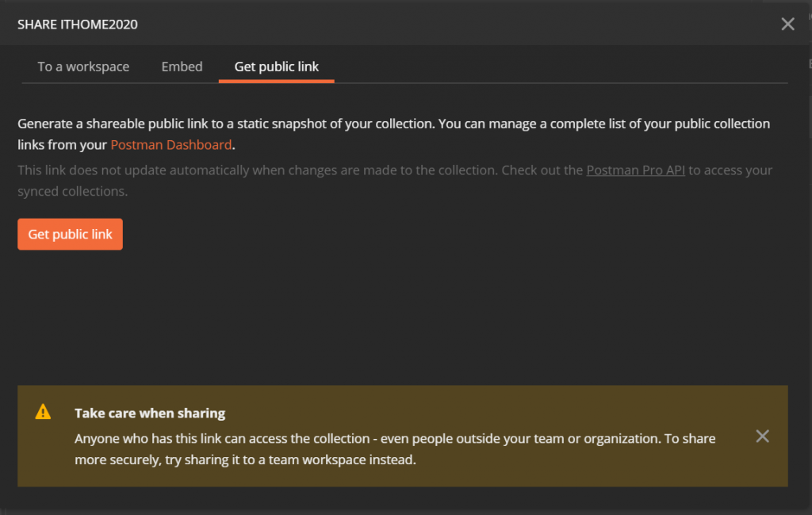The width and height of the screenshot is (812, 515).
Task: Click the SHARE ITHOME2020 dialog title
Action: click(x=78, y=25)
